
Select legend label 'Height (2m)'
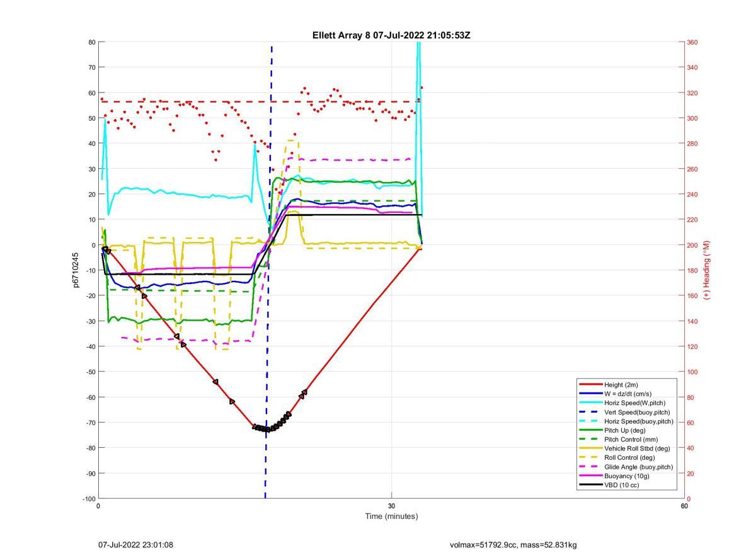click(x=622, y=384)
